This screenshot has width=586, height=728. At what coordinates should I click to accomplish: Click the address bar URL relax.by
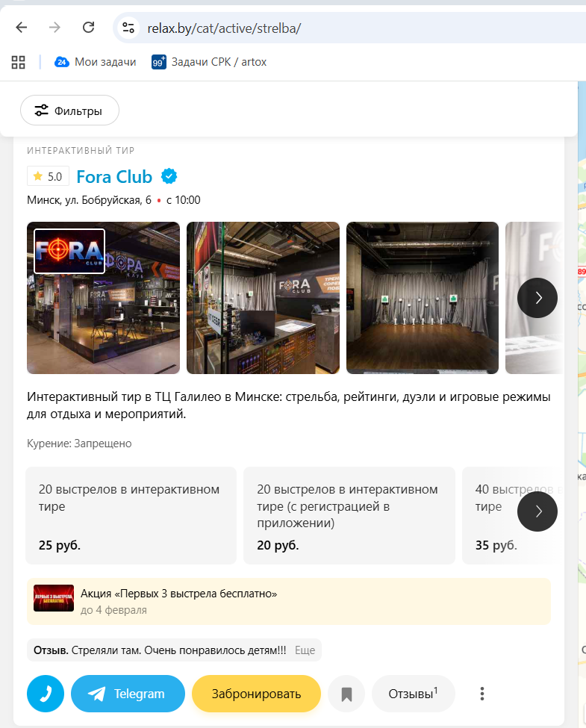pos(224,28)
